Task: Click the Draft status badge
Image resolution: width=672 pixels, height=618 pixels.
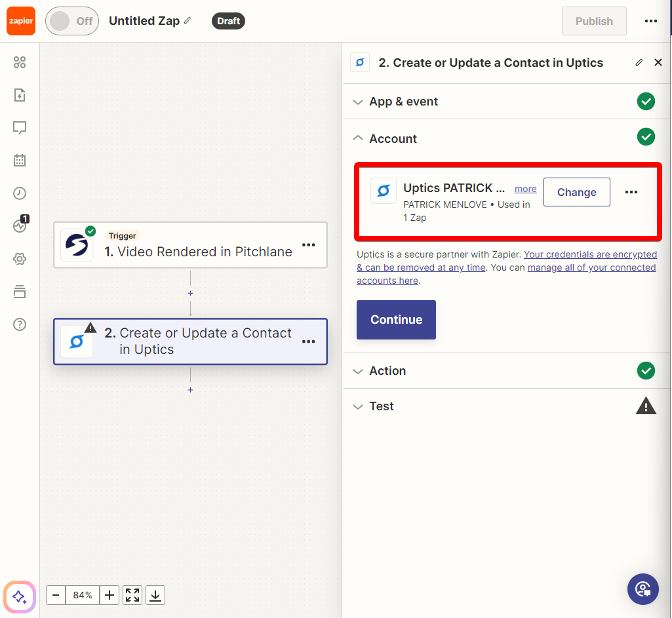Action: 228,21
